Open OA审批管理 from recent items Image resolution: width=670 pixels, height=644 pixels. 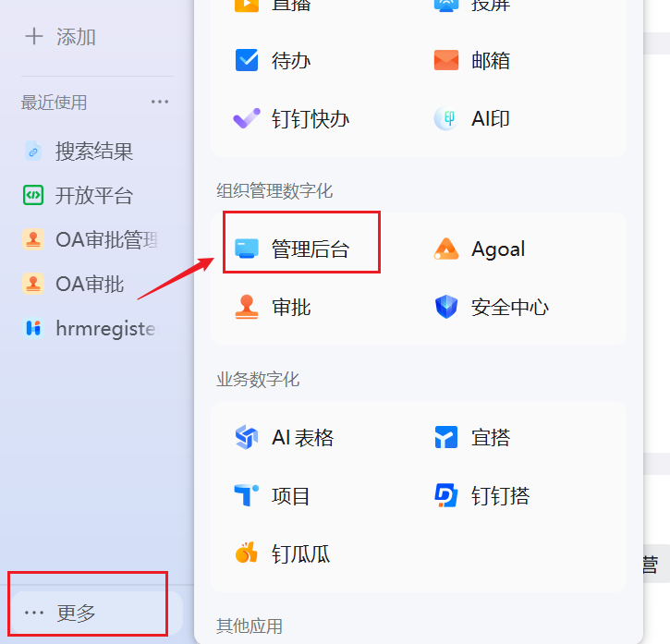(x=91, y=240)
